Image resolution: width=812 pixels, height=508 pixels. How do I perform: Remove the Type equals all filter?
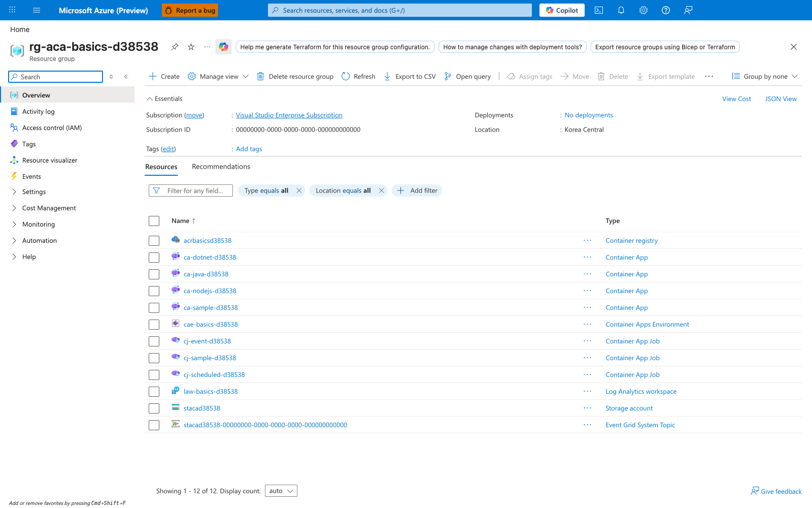299,190
